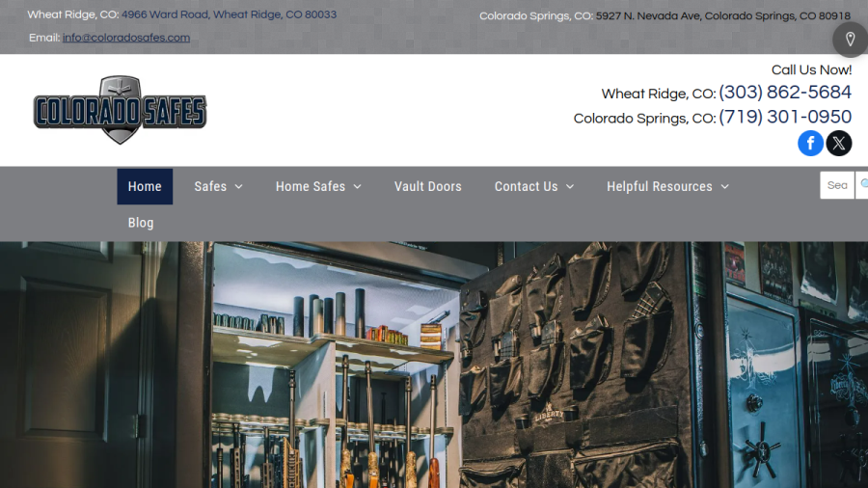The height and width of the screenshot is (488, 868).
Task: Open the X (Twitter) social icon
Action: (x=839, y=144)
